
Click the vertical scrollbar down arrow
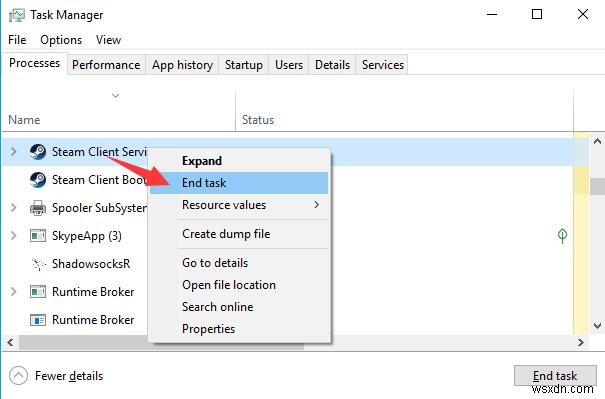[x=597, y=326]
